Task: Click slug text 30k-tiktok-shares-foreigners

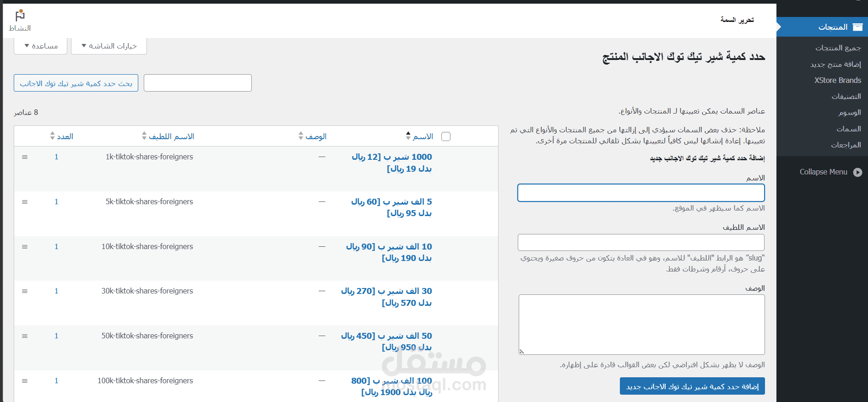Action: pyautogui.click(x=147, y=291)
